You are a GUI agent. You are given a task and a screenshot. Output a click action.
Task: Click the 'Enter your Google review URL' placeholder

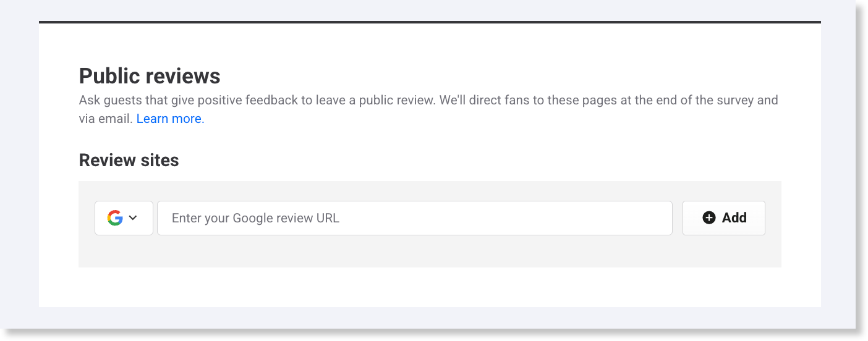pos(255,218)
